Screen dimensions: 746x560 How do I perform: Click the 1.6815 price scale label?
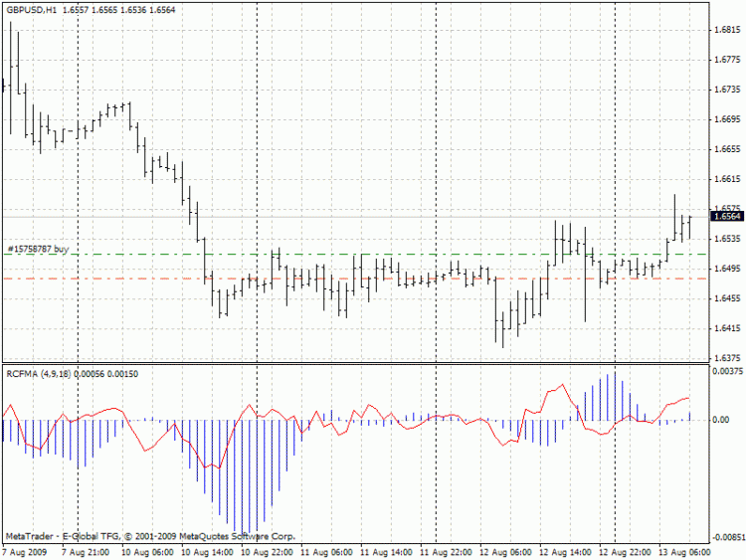pyautogui.click(x=725, y=30)
